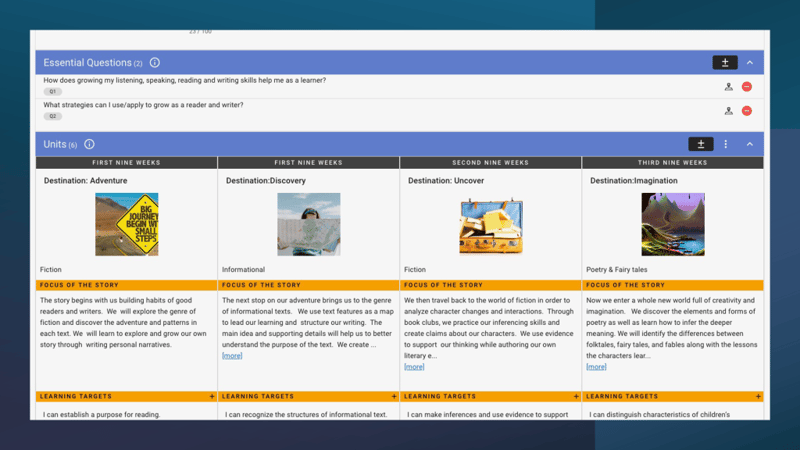This screenshot has height=450, width=800.
Task: Show more of Destination:Imagination story text
Action: coord(596,367)
